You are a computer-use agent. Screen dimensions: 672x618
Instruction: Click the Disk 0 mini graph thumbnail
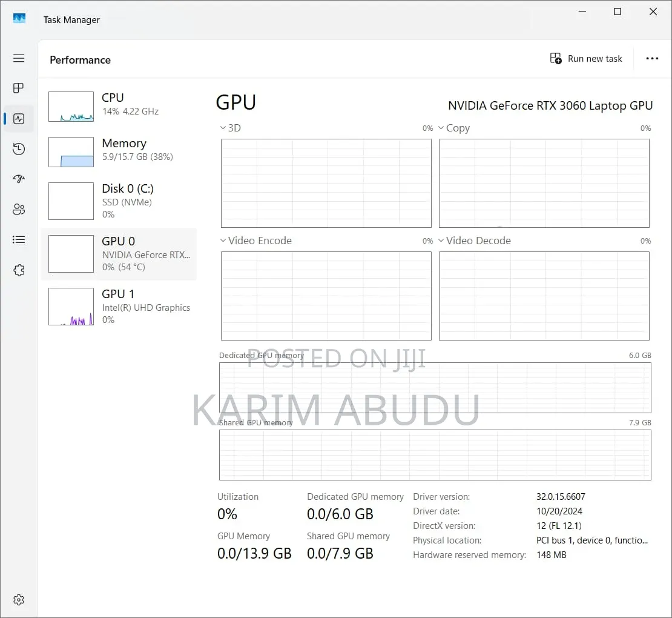tap(71, 201)
